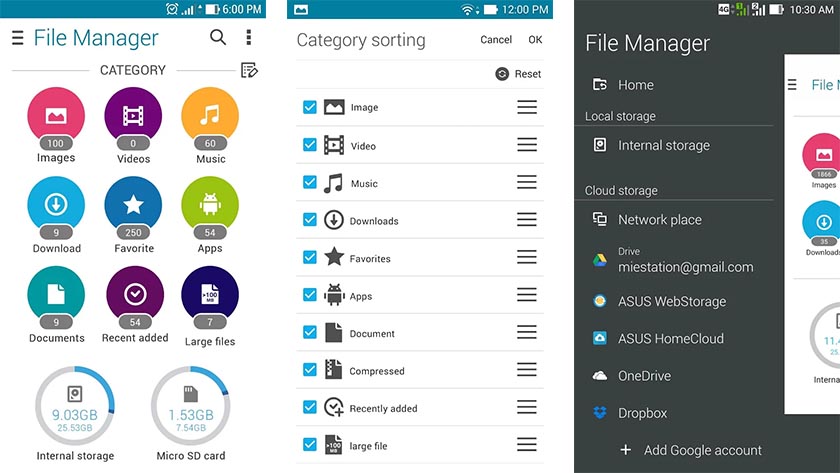Screen dimensions: 840x473
Task: Uncheck the Downloads checkbox
Action: [x=310, y=220]
